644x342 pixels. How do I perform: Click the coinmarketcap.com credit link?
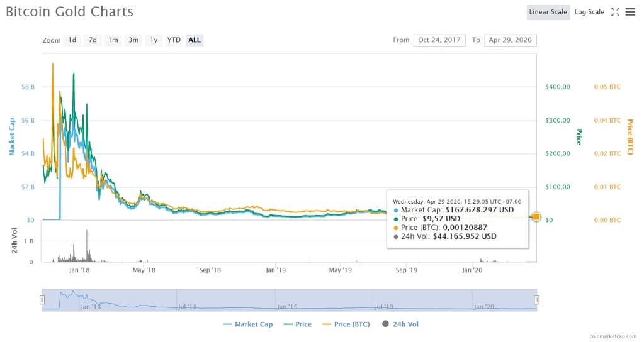click(613, 336)
